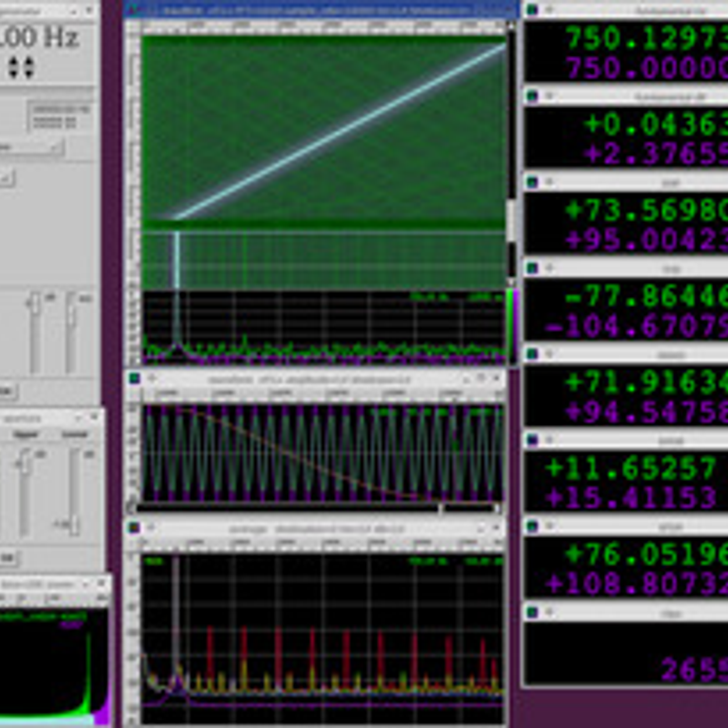Image resolution: width=728 pixels, height=728 pixels.
Task: Click pin icon above the -77.86446 readout
Action: tap(549, 268)
